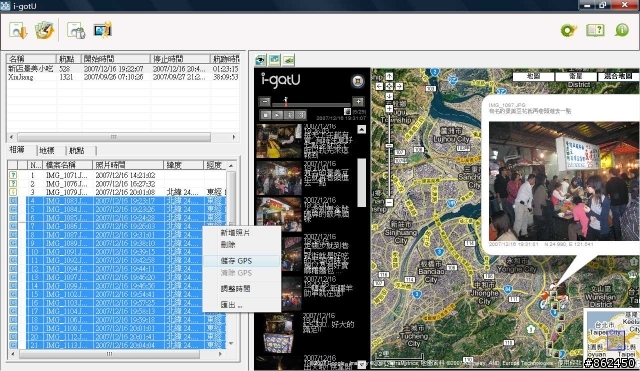The width and height of the screenshot is (640, 371).
Task: Click the import track toolbar icon with yellow arrow
Action: tap(18, 31)
